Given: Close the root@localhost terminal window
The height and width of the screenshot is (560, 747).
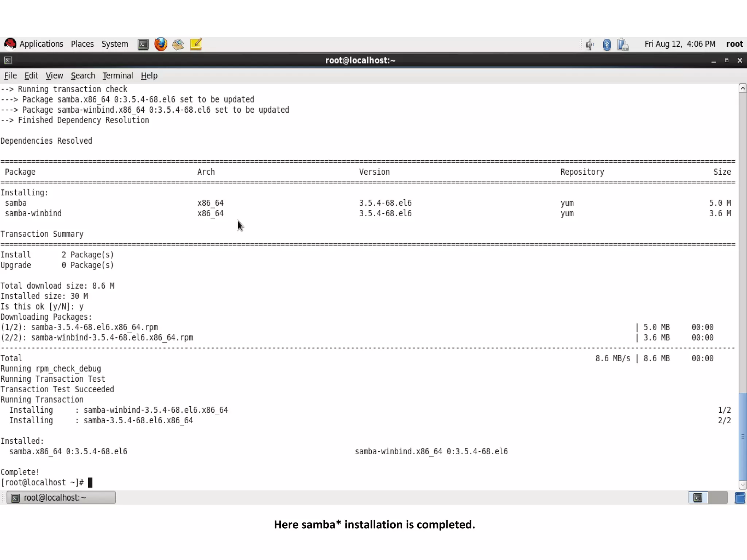Looking at the screenshot, I should [740, 61].
